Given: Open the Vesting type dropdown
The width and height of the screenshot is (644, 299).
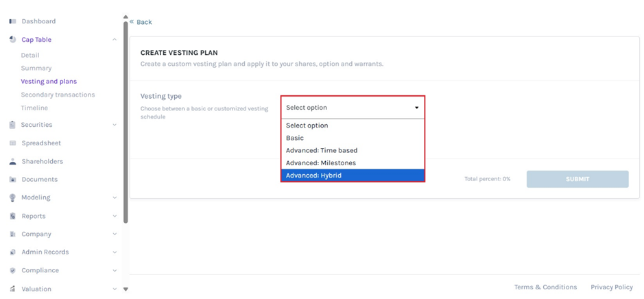Looking at the screenshot, I should 353,108.
